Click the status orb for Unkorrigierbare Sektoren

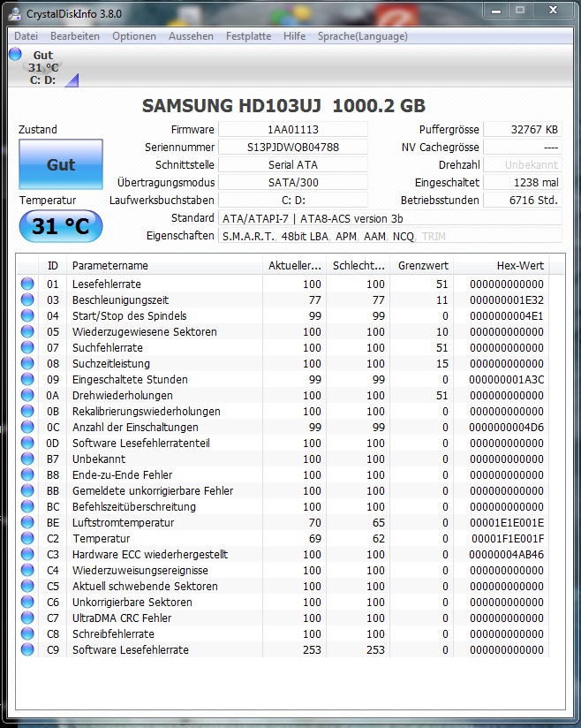tap(27, 602)
